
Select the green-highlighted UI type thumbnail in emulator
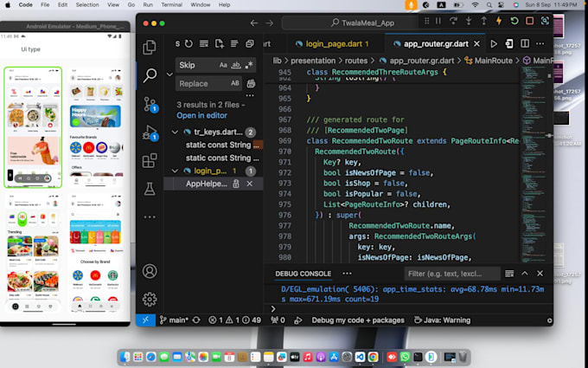pyautogui.click(x=33, y=127)
